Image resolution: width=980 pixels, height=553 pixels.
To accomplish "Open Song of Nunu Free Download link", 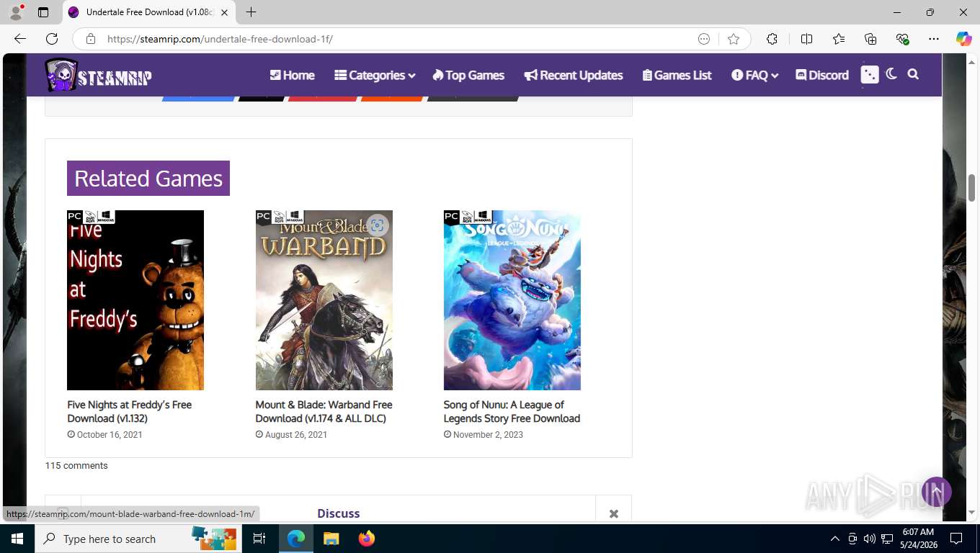I will 512,411.
